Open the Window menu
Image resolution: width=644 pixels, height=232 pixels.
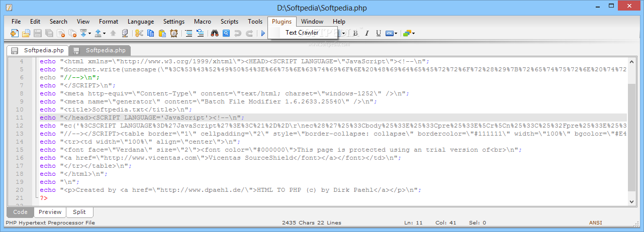point(312,22)
